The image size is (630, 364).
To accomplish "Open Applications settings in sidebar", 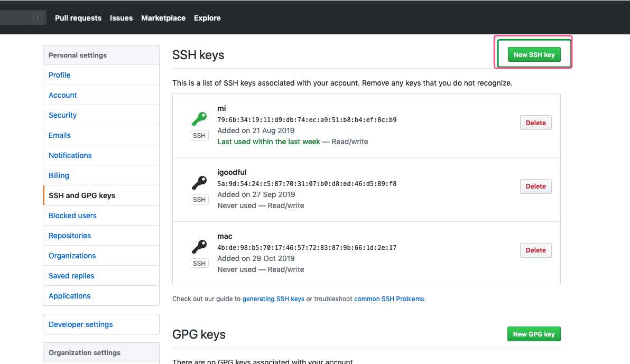I will (x=101, y=296).
